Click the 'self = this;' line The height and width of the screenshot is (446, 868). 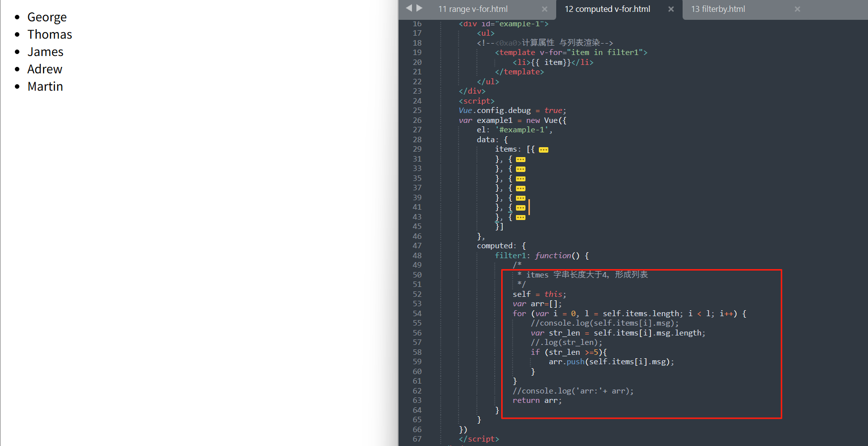point(539,294)
